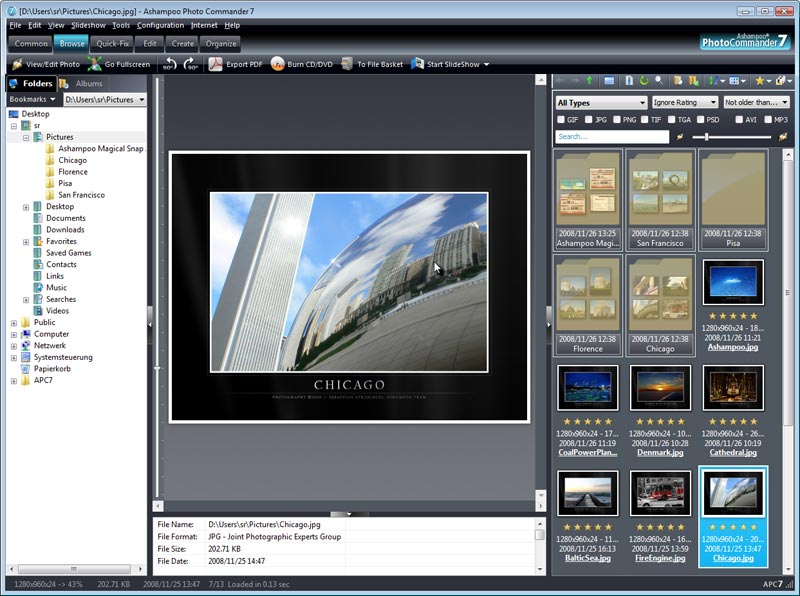Check the PNG filter checkbox
This screenshot has height=596, width=800.
[x=616, y=118]
